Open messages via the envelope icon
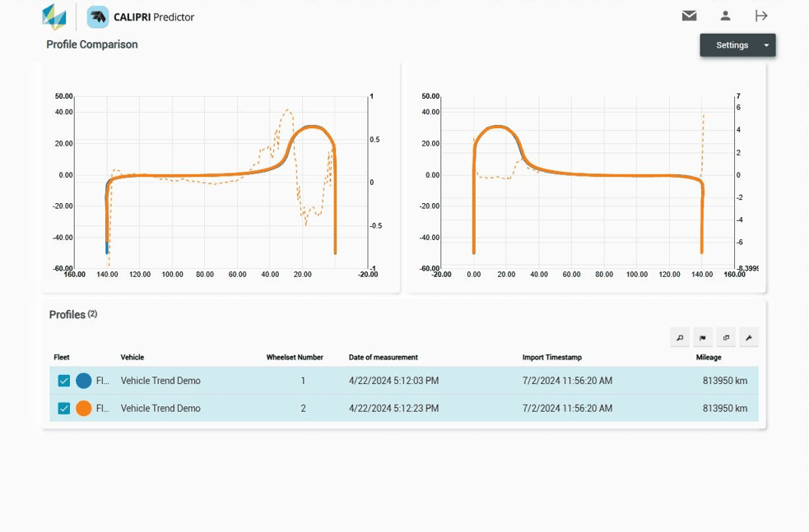 click(689, 15)
